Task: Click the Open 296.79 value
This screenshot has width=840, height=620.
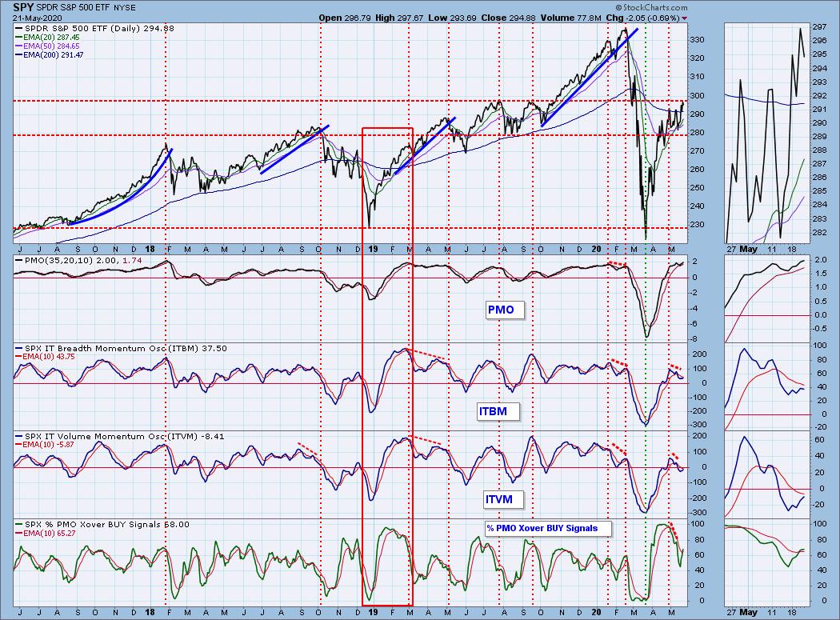Action: tap(345, 18)
